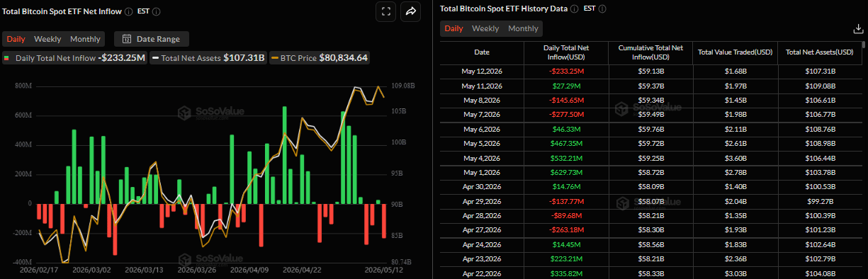Select the $223.21M inflow value
This screenshot has width=868, height=279.
click(x=565, y=260)
